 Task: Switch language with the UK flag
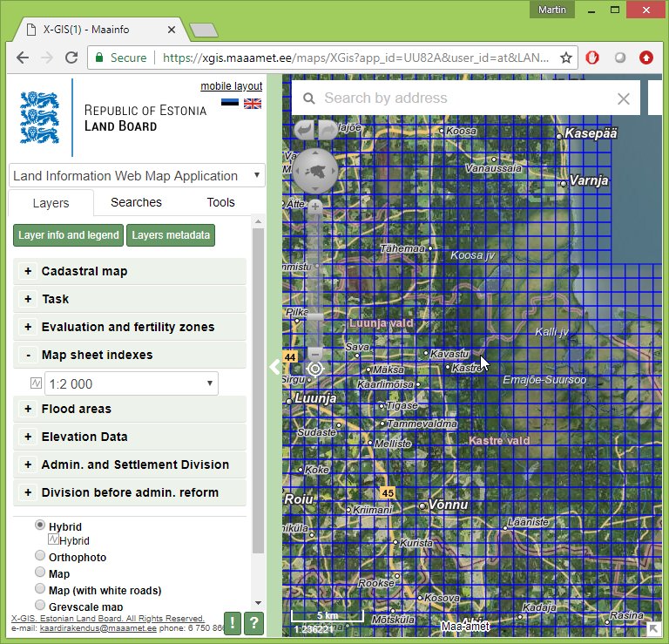coord(253,104)
